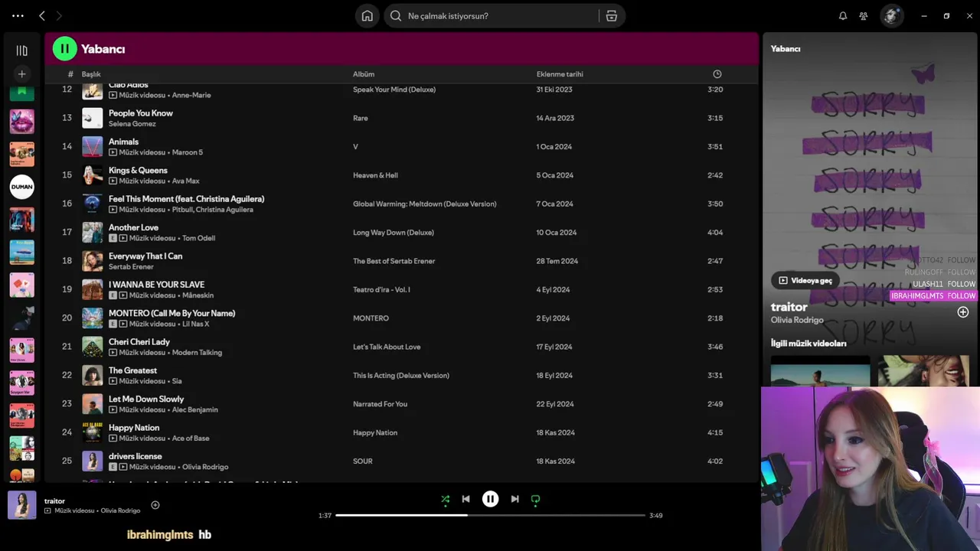Open the artist link Måneskin

198,295
